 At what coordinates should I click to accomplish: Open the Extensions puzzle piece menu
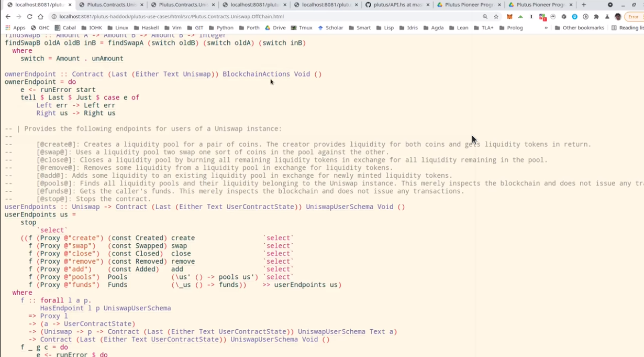point(596,17)
